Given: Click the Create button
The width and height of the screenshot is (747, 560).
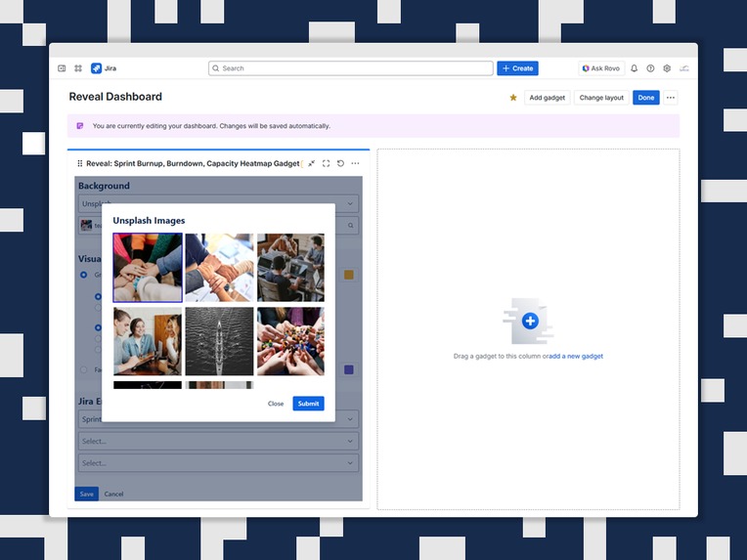Looking at the screenshot, I should pyautogui.click(x=517, y=68).
